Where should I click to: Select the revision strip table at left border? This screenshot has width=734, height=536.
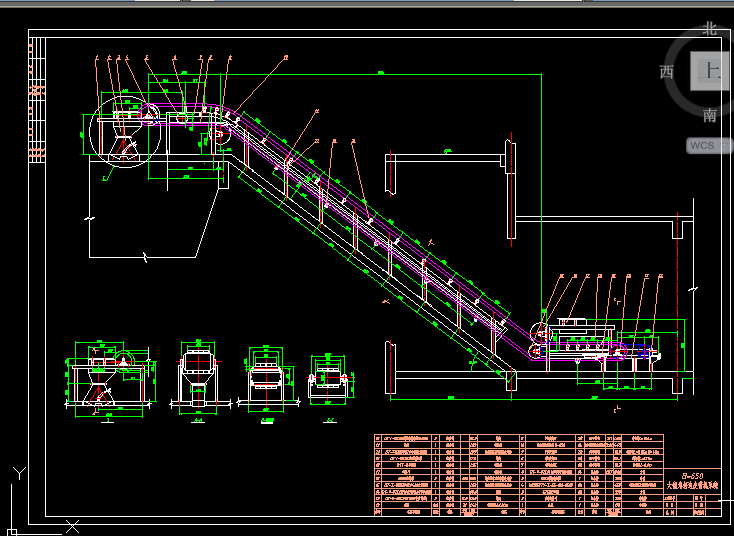[37, 100]
